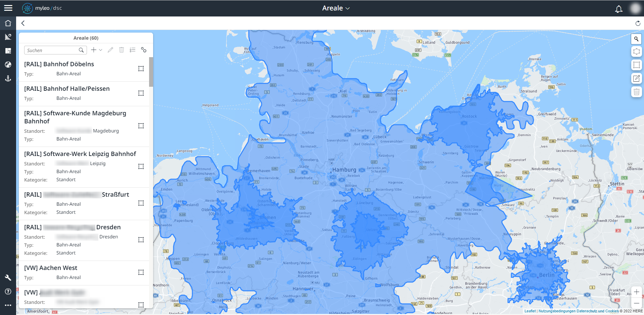Add a new Areal with the plus icon

point(94,50)
